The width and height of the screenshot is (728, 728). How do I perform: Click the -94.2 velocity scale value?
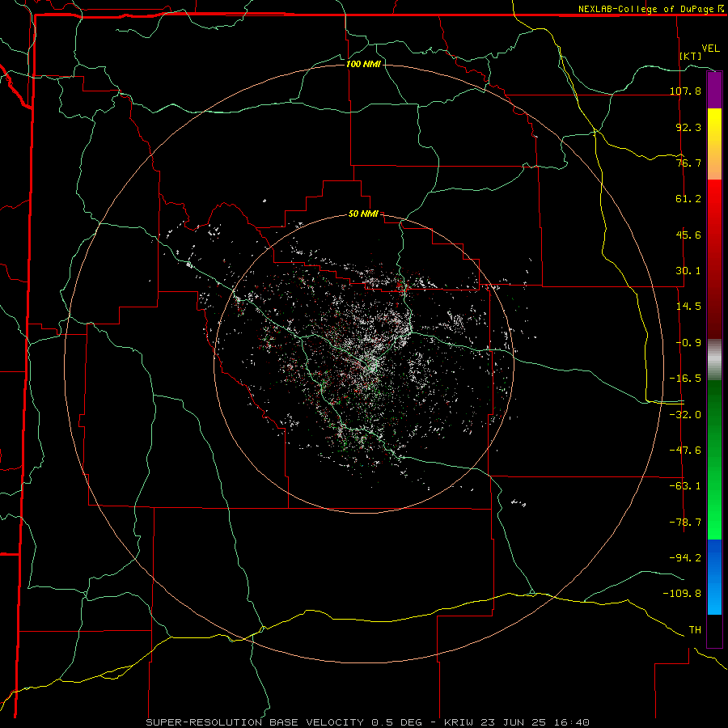[x=685, y=557]
